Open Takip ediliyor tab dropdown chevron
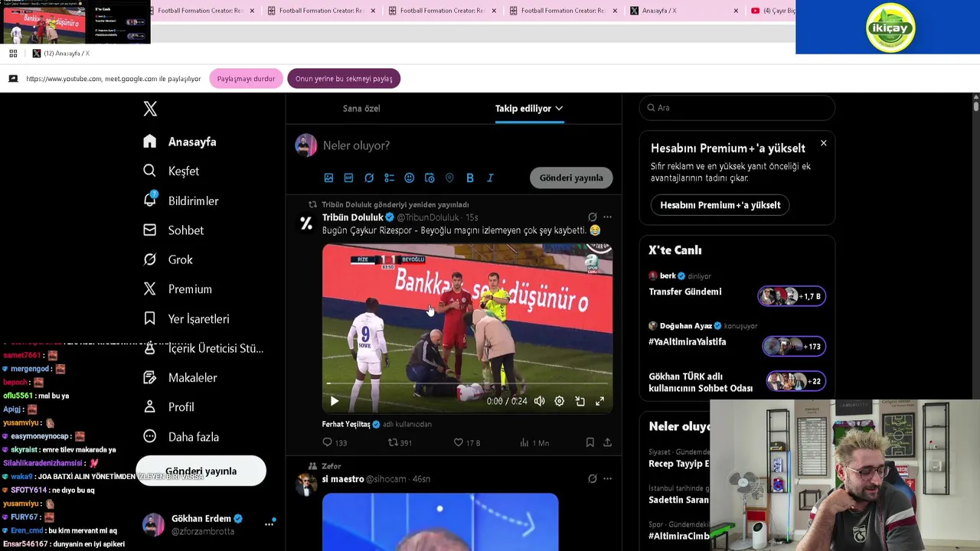This screenshot has width=980, height=551. (559, 108)
